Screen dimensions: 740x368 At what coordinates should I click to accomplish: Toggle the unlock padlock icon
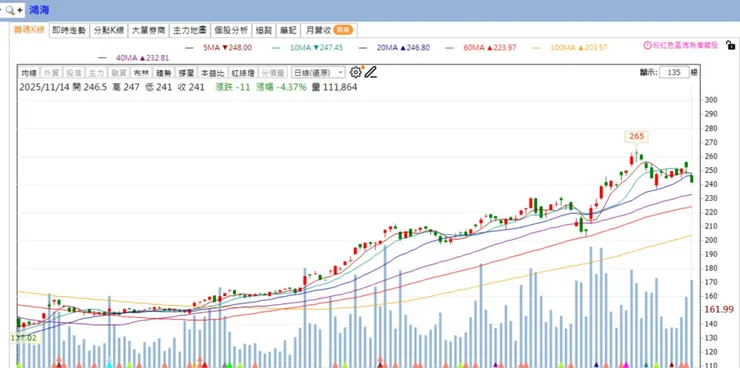point(730,46)
